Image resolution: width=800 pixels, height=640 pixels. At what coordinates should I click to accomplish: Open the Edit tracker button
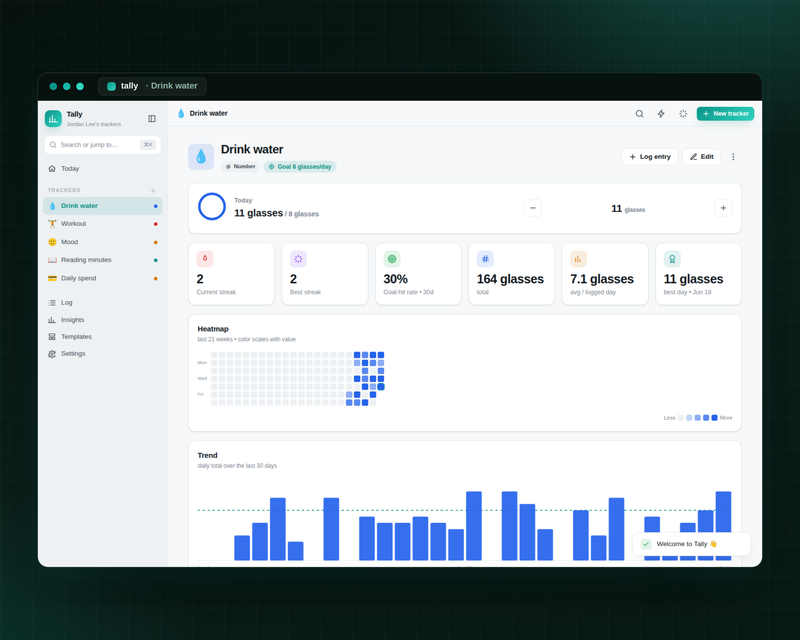coord(702,157)
